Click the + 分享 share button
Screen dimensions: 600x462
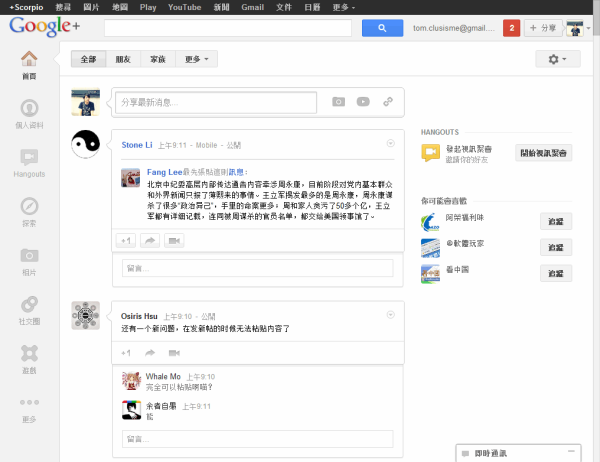[543, 28]
